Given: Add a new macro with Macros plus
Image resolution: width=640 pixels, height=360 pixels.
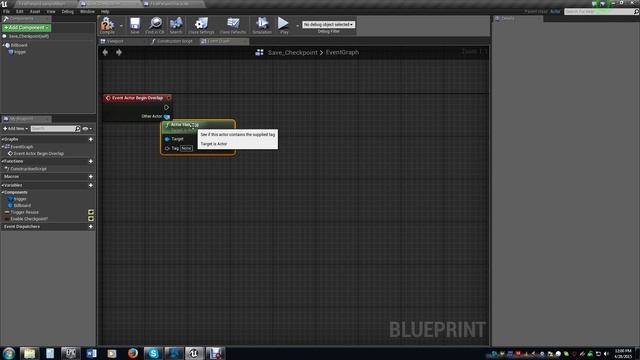Looking at the screenshot, I should tap(91, 176).
